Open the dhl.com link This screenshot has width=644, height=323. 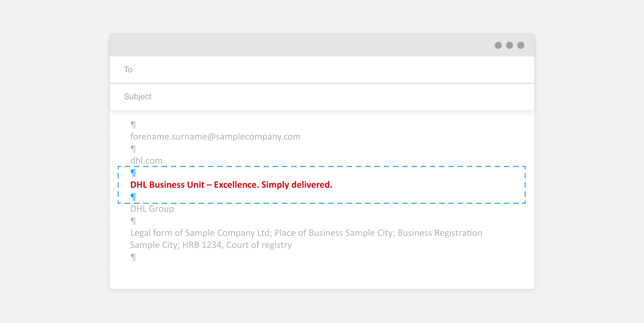point(146,161)
